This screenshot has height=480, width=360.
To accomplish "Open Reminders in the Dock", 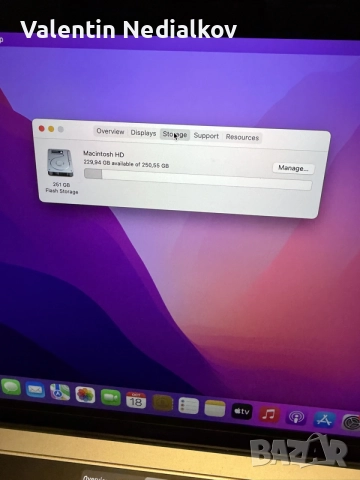I will tap(189, 406).
